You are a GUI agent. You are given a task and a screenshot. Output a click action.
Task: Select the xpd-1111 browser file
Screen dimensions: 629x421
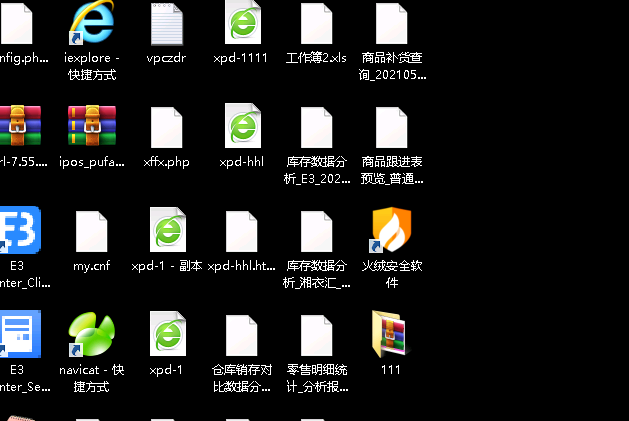[x=241, y=24]
